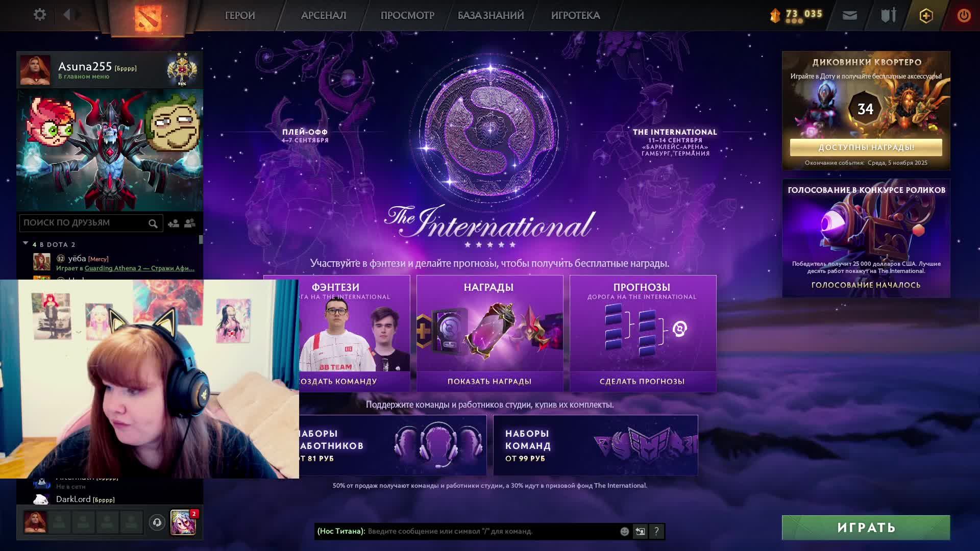Click the Dota 2 logo home button

pyautogui.click(x=148, y=18)
